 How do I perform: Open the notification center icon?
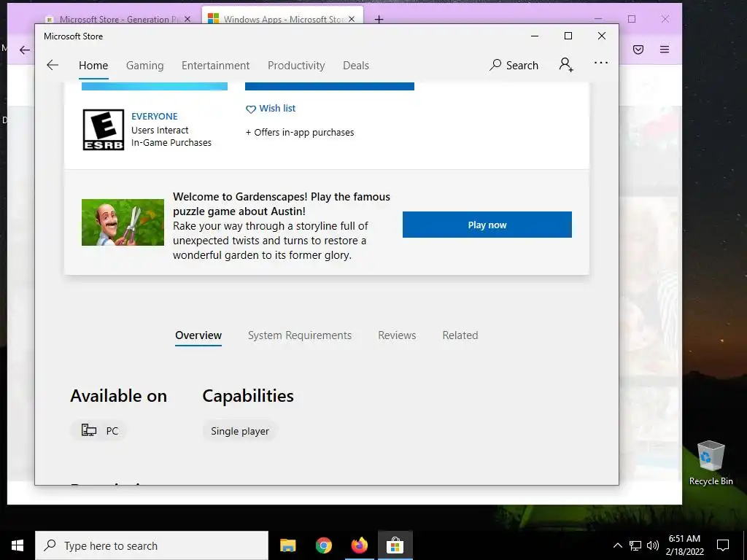(x=723, y=545)
